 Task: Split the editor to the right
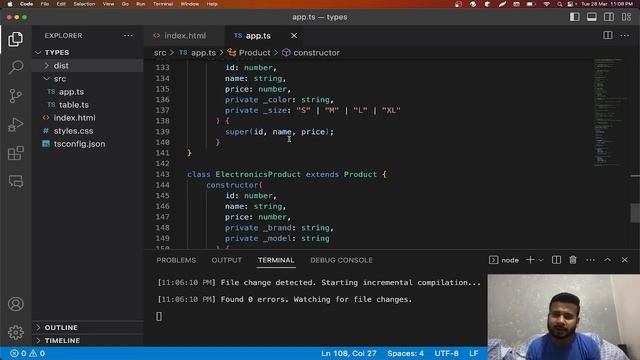pyautogui.click(x=608, y=36)
